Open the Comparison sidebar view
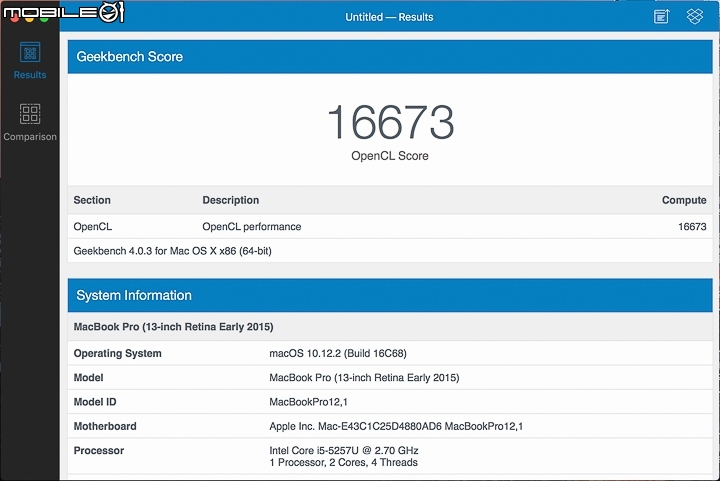The height and width of the screenshot is (481, 720). [x=30, y=122]
